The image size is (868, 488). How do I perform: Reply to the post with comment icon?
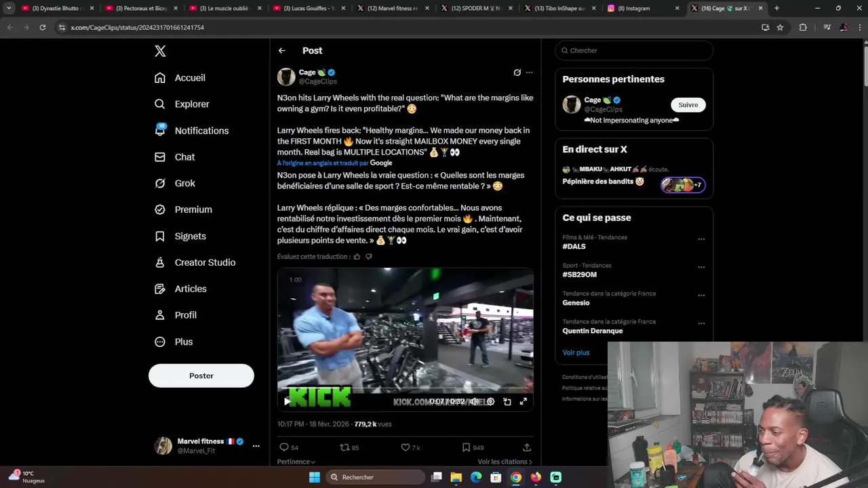coord(284,447)
